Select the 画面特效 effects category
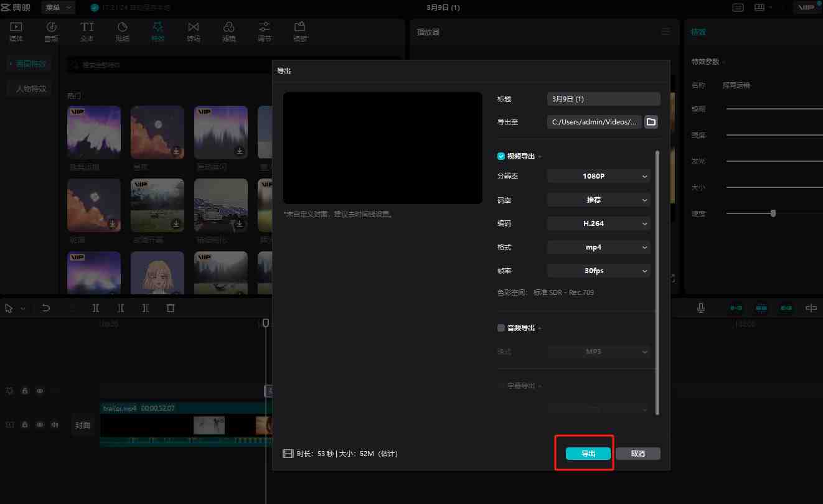Image resolution: width=823 pixels, height=504 pixels. [x=29, y=63]
